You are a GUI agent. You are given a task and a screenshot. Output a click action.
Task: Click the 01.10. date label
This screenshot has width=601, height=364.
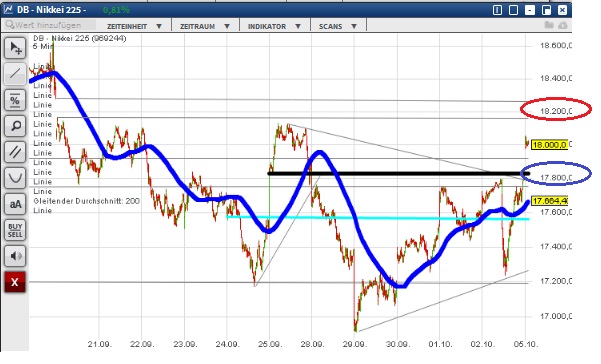coord(440,344)
